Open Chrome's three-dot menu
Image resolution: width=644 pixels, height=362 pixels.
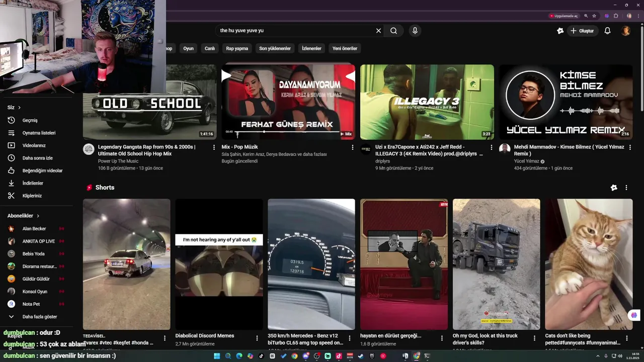point(638,16)
